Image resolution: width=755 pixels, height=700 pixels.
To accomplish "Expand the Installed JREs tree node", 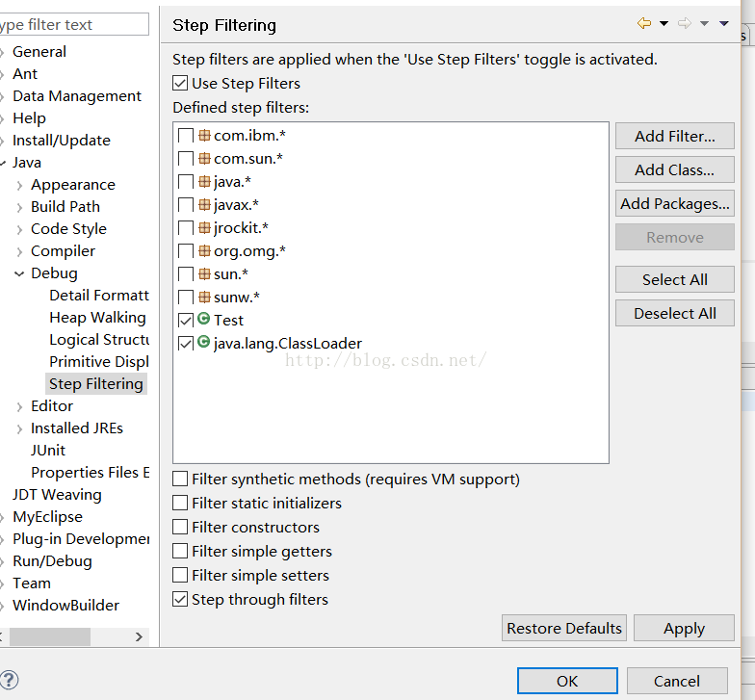I will 19,429.
